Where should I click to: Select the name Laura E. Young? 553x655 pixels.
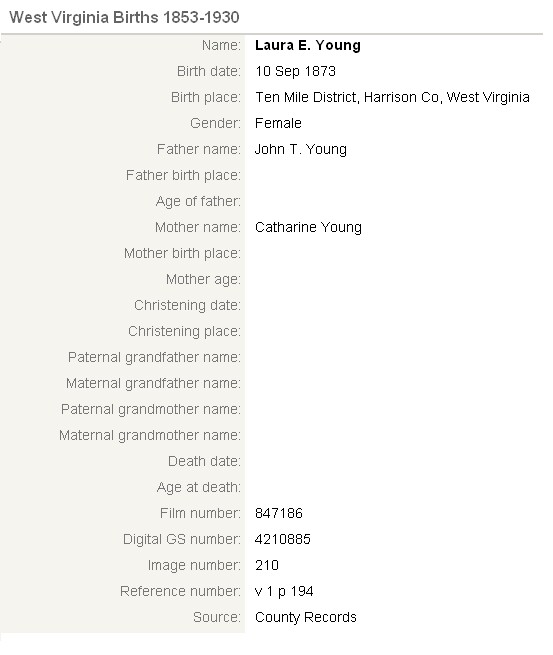pos(308,45)
